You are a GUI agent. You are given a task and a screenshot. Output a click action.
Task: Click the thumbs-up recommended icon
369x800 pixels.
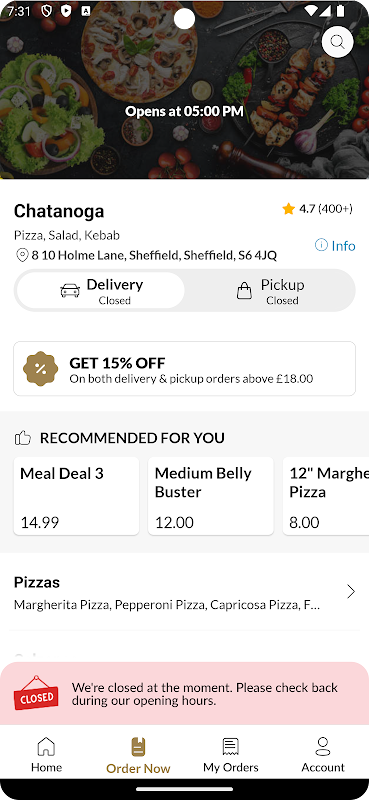tap(22, 438)
